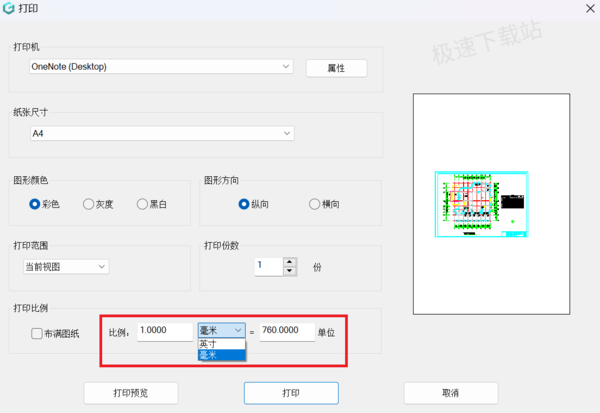Expand the A4 paper size dropdown
This screenshot has width=600, height=413.
162,133
